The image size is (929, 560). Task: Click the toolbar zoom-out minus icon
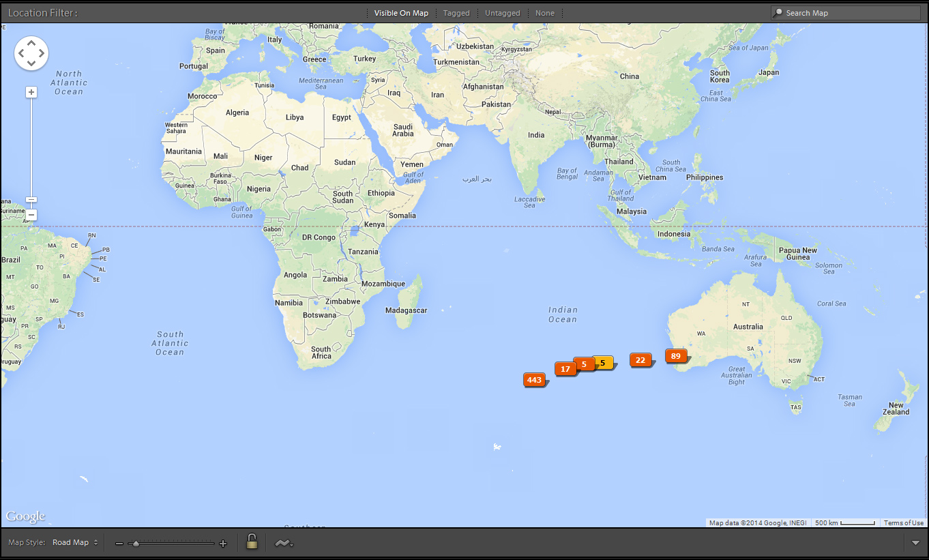[119, 544]
